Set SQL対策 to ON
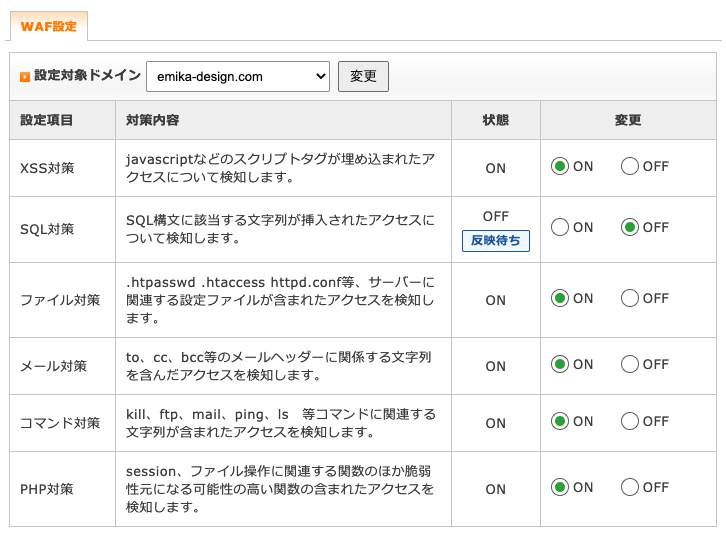726x533 pixels. pos(560,227)
